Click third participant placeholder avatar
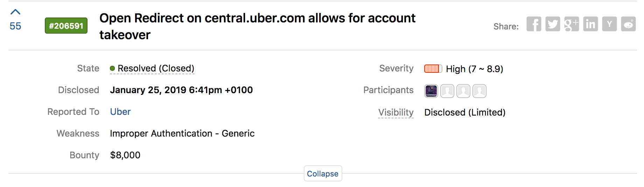Screen dimensions: 644x187 (463, 91)
